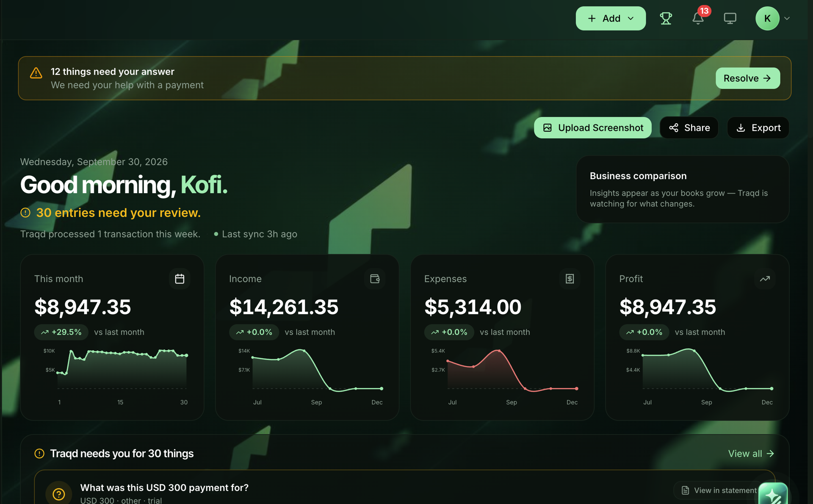Click the Business comparison card

click(x=682, y=189)
